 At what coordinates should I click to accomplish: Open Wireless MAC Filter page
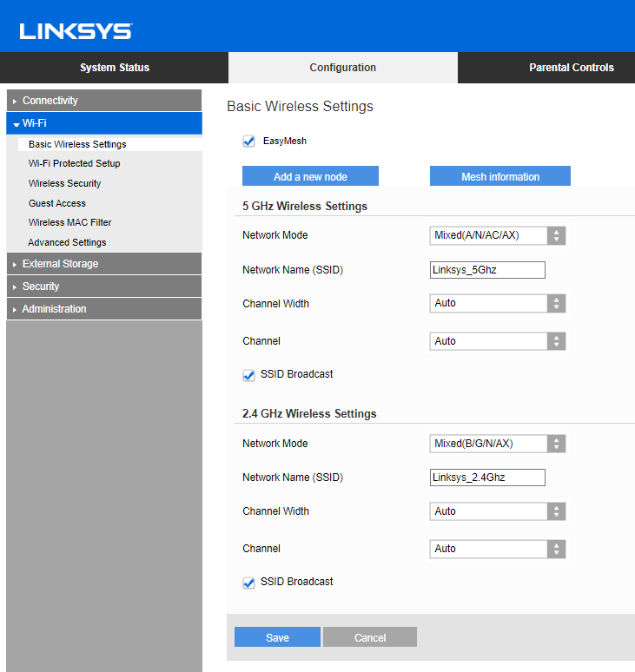[69, 222]
